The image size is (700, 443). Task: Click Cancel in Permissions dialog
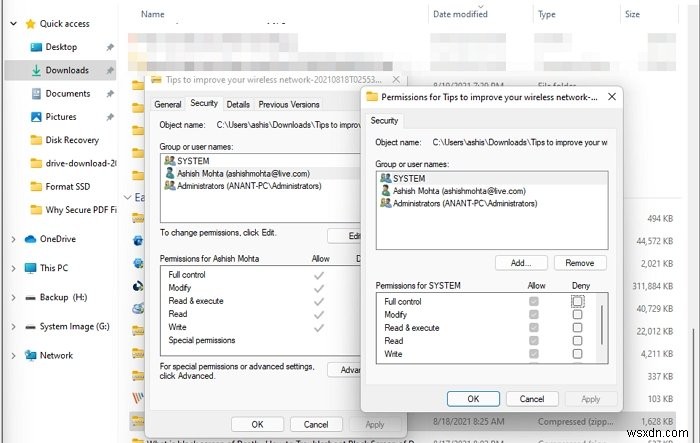point(532,399)
